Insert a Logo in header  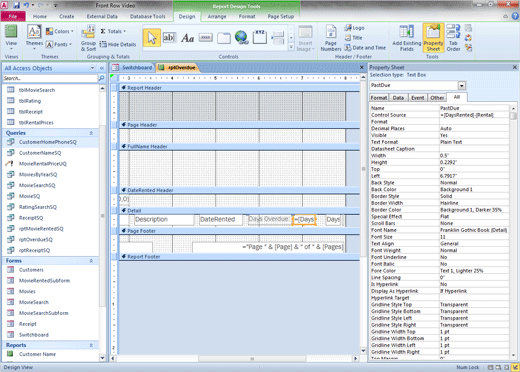tap(355, 28)
